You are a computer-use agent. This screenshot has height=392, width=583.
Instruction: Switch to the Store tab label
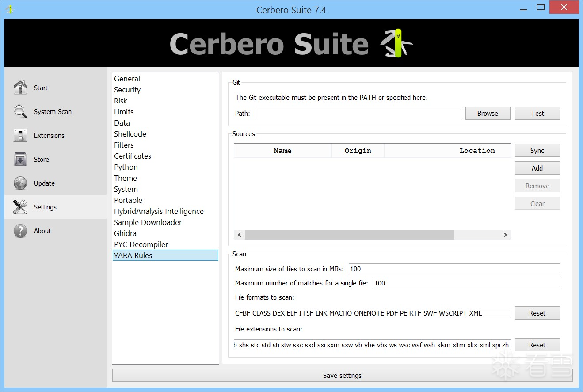pyautogui.click(x=42, y=159)
